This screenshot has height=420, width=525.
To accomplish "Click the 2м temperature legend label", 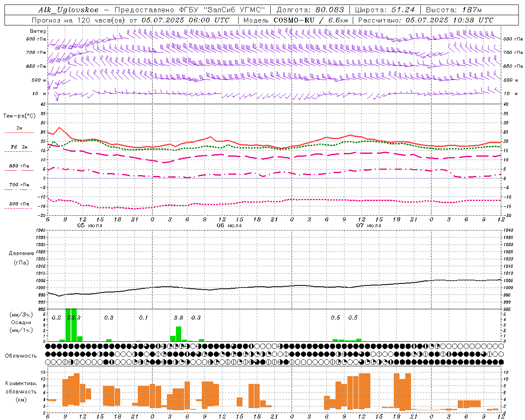I will point(19,128).
